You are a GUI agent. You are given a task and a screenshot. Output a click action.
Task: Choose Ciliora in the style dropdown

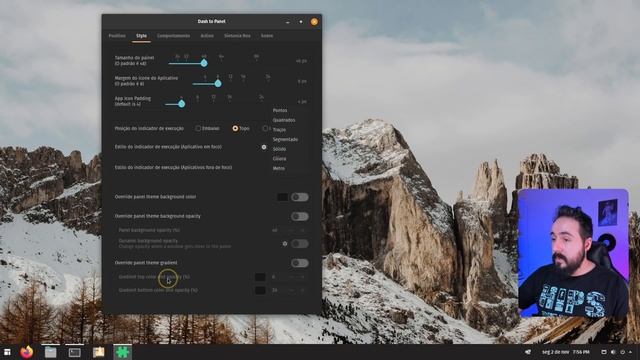pyautogui.click(x=280, y=159)
